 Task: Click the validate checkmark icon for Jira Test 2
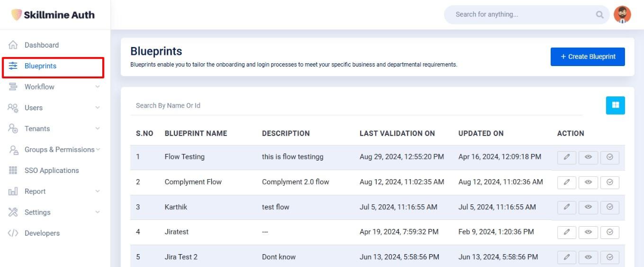(609, 257)
